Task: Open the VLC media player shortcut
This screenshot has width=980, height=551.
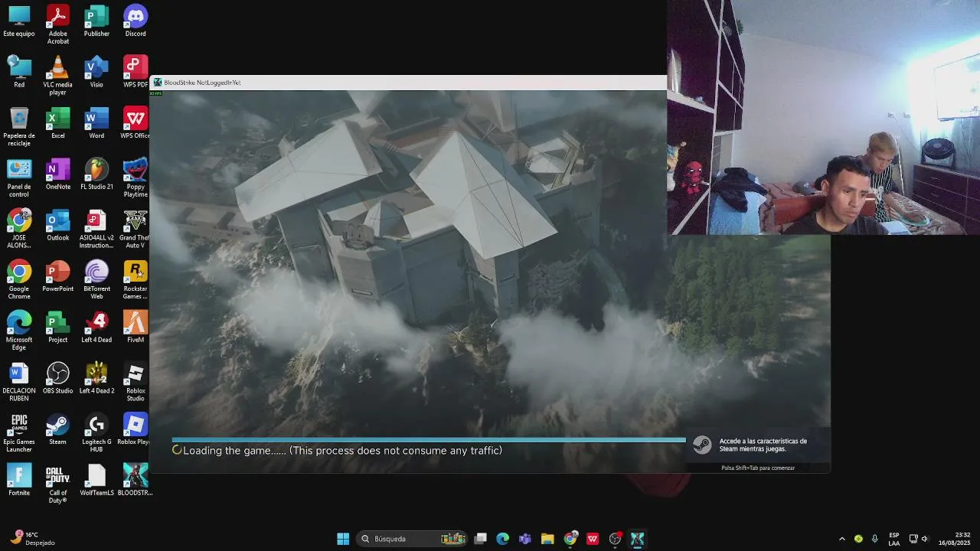Action: (x=58, y=76)
